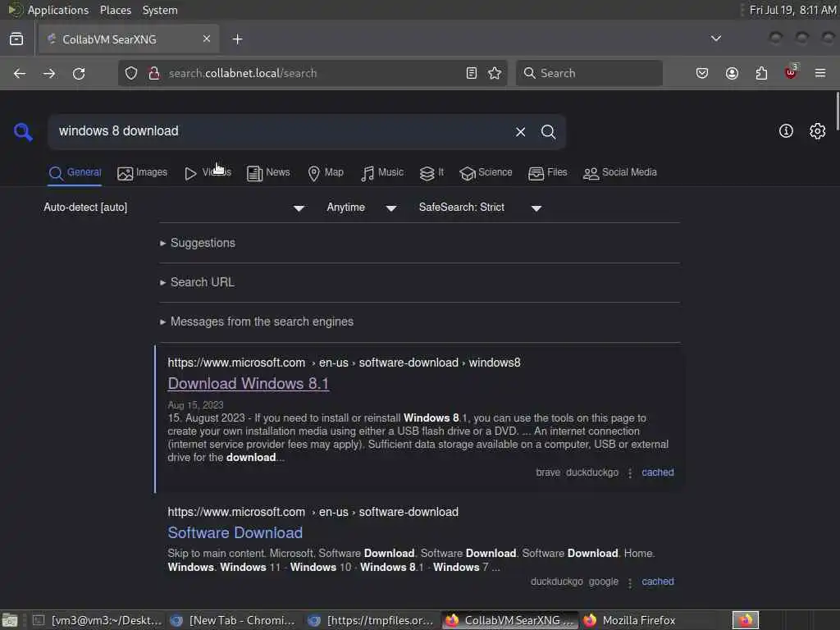840x630 pixels.
Task: Switch to the tmpfiles.org Chromium taskbar window
Action: (372, 620)
